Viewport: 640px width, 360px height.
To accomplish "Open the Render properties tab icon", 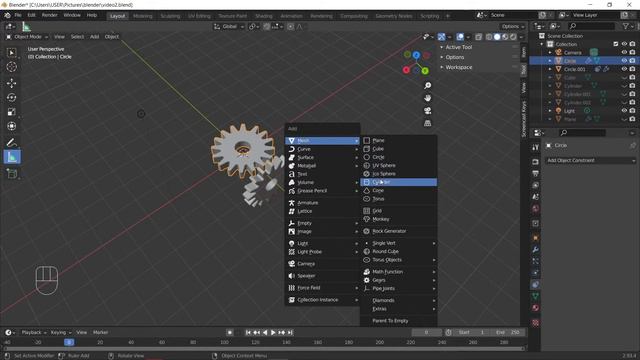I will [x=536, y=162].
